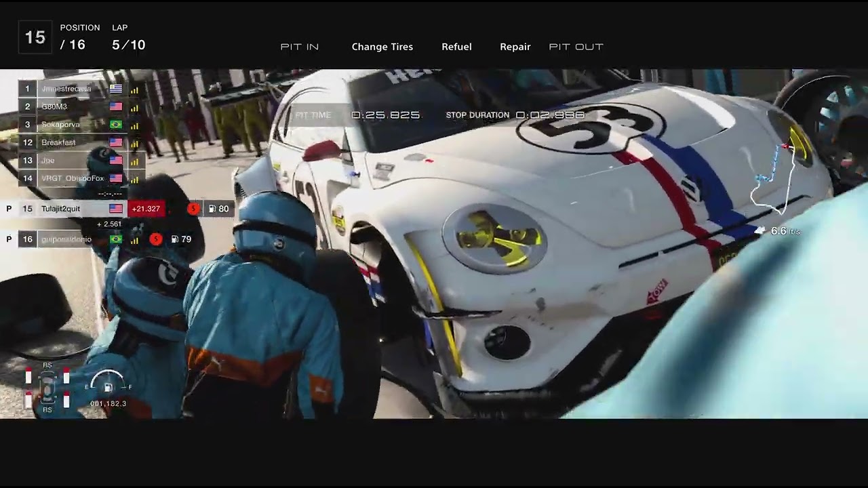Screen dimensions: 868x488
Task: Click the signal bars icon in row 12
Action: point(134,143)
